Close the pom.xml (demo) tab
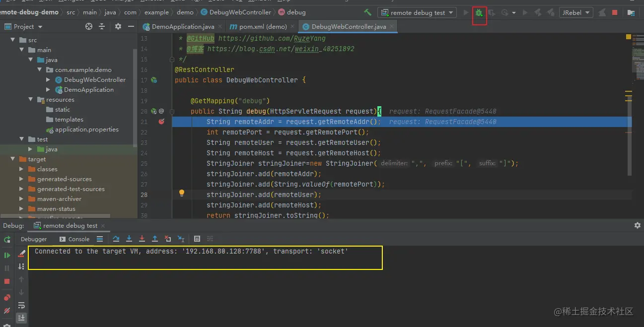 [292, 26]
